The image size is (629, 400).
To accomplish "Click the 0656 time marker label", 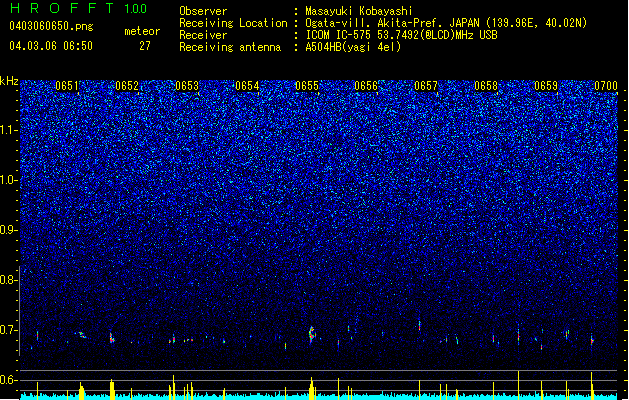I will pyautogui.click(x=366, y=86).
